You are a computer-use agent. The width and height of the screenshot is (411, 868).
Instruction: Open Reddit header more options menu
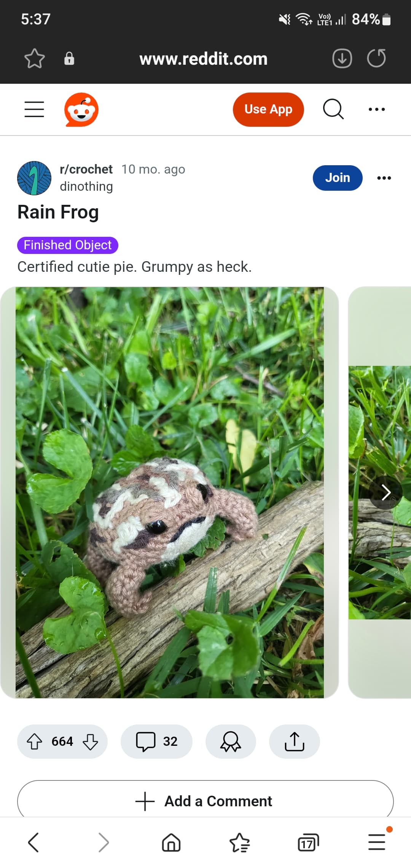tap(377, 109)
